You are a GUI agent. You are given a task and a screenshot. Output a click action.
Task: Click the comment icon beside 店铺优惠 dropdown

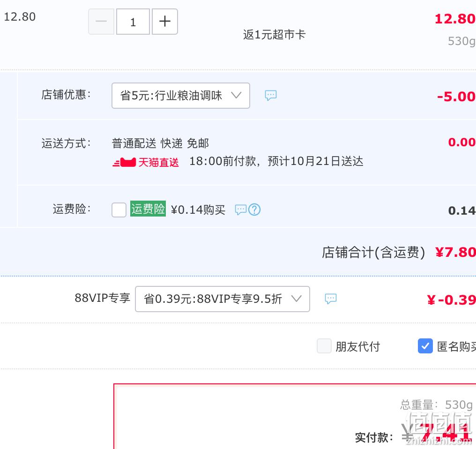pyautogui.click(x=270, y=96)
